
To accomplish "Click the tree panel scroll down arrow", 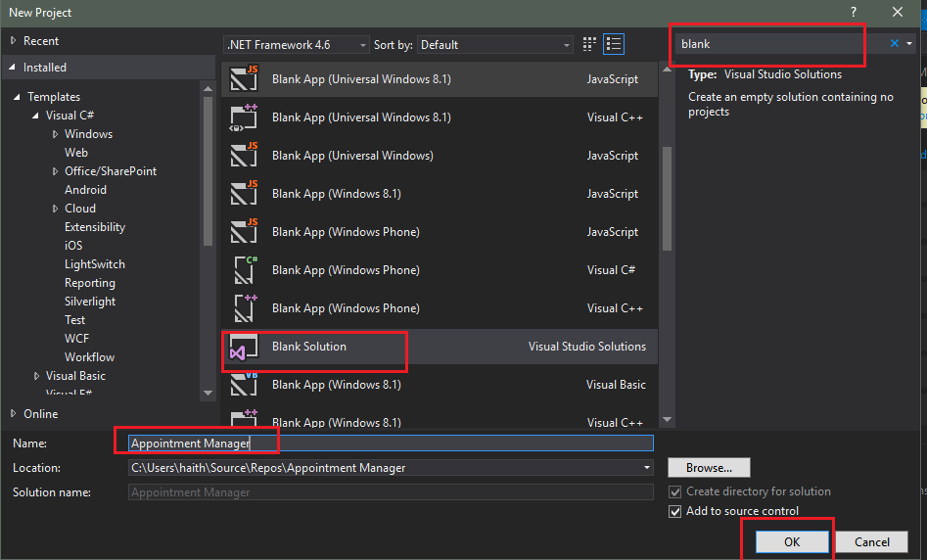I will (208, 393).
